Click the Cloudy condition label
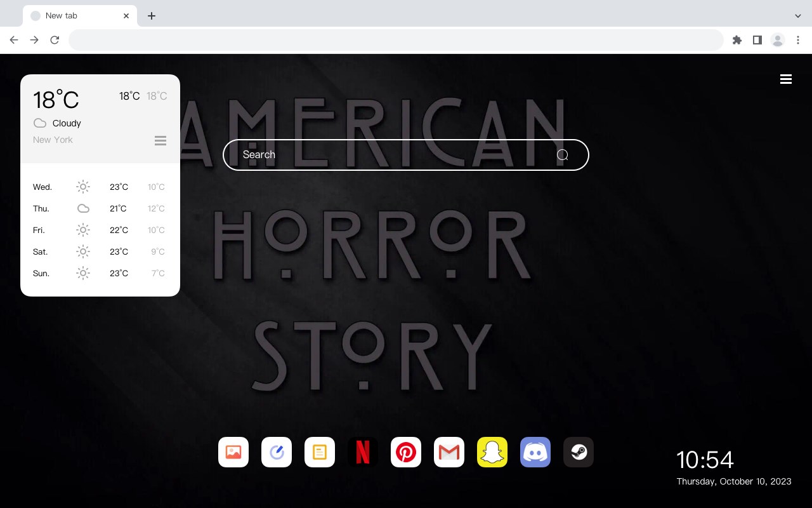 pyautogui.click(x=67, y=123)
